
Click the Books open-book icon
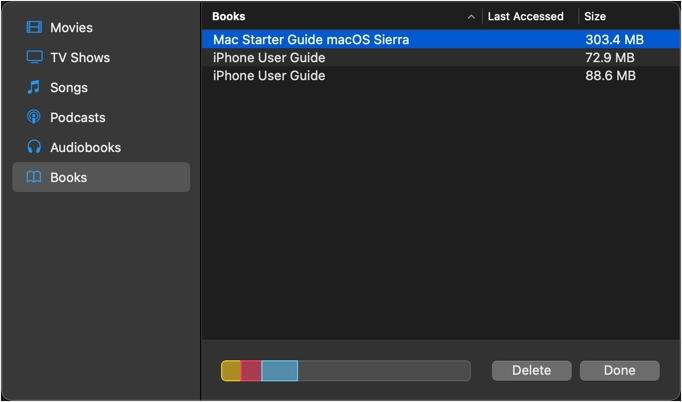pos(34,178)
